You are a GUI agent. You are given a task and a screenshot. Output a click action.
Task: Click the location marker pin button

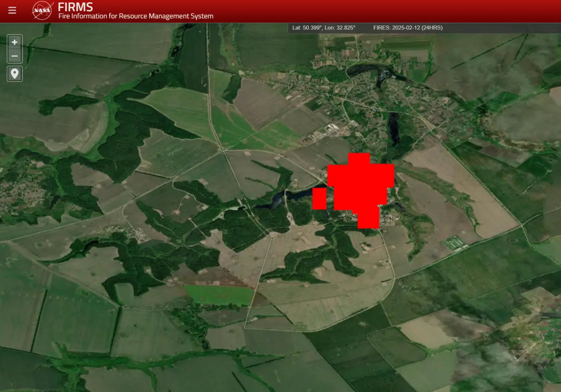(14, 74)
